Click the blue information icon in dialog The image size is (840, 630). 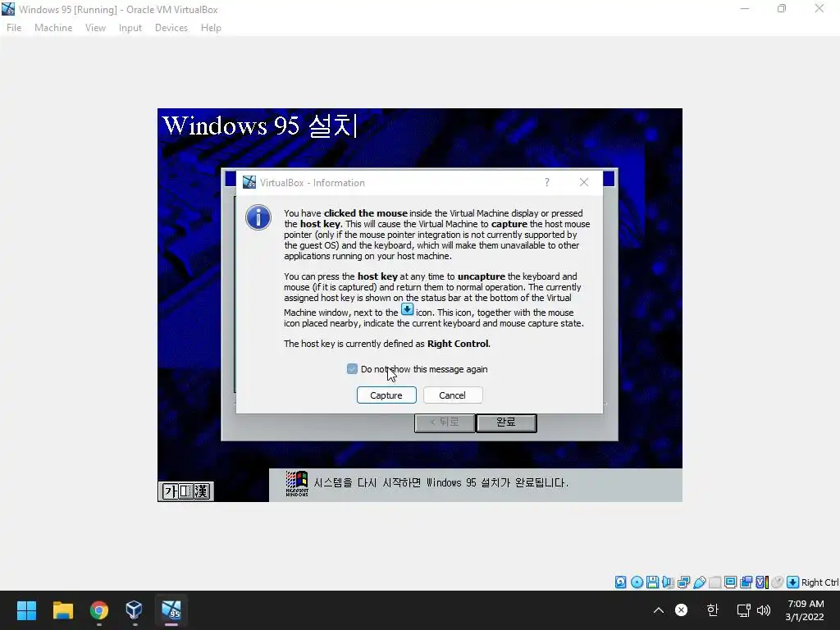(258, 217)
